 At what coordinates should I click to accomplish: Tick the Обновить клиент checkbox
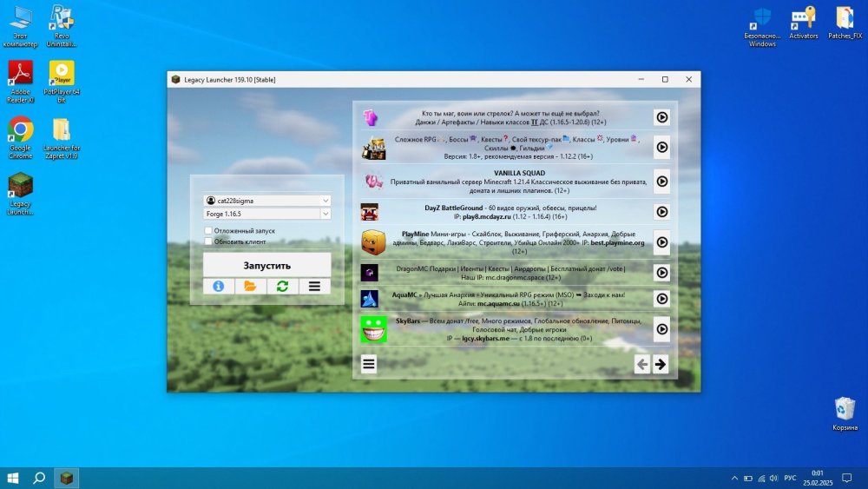208,241
